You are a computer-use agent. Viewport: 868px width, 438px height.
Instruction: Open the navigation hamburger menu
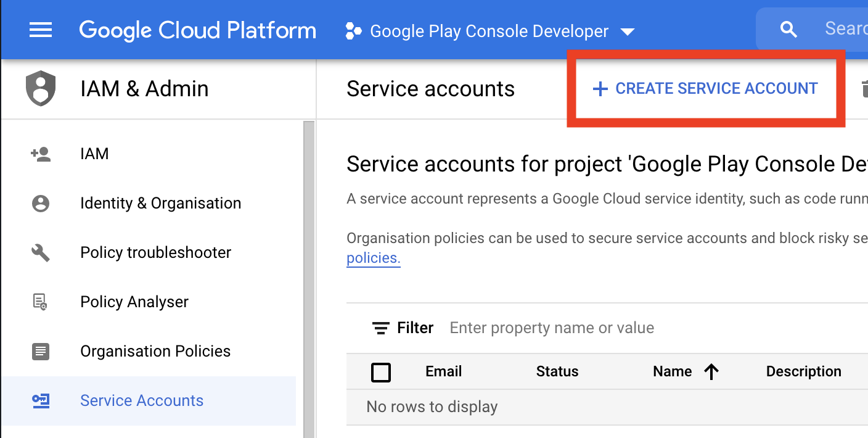pos(41,29)
